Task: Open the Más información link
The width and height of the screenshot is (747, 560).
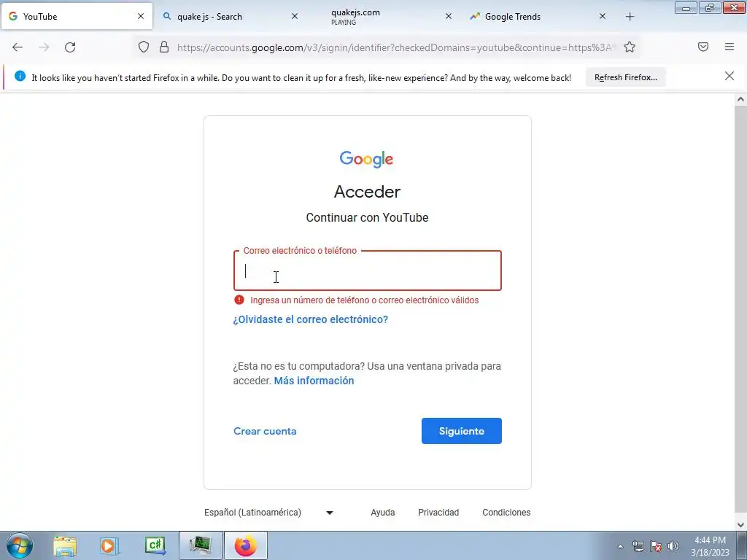Action: point(314,381)
